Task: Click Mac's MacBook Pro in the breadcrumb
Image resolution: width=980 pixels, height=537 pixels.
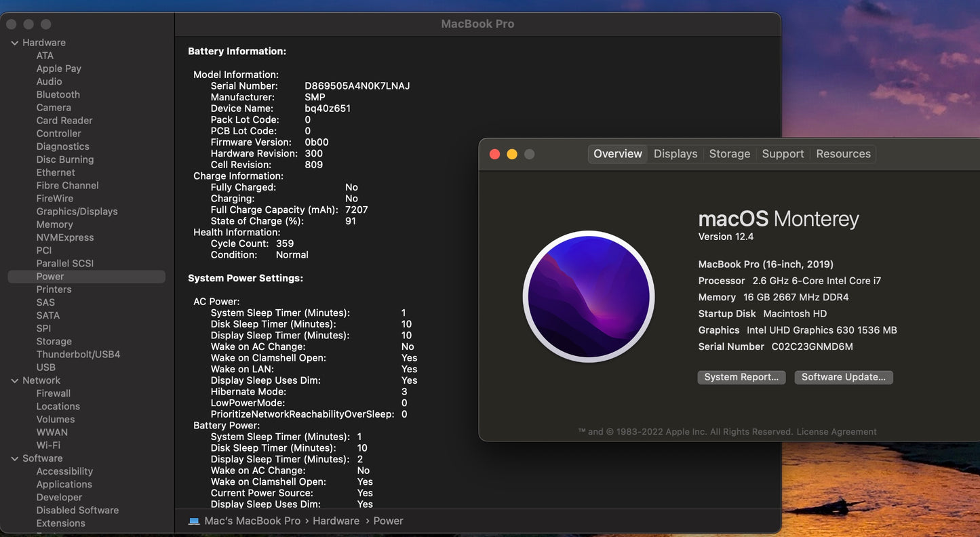Action: coord(252,520)
